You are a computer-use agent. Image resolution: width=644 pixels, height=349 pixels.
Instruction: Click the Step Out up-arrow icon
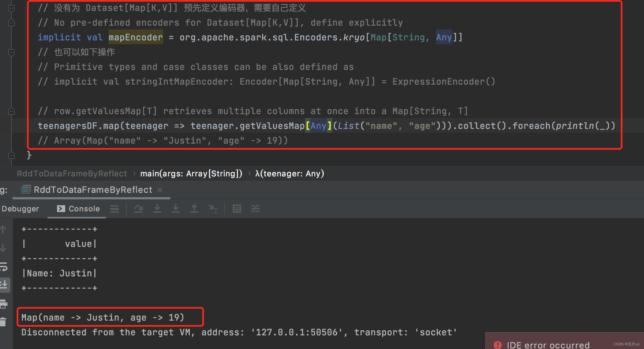(x=194, y=209)
